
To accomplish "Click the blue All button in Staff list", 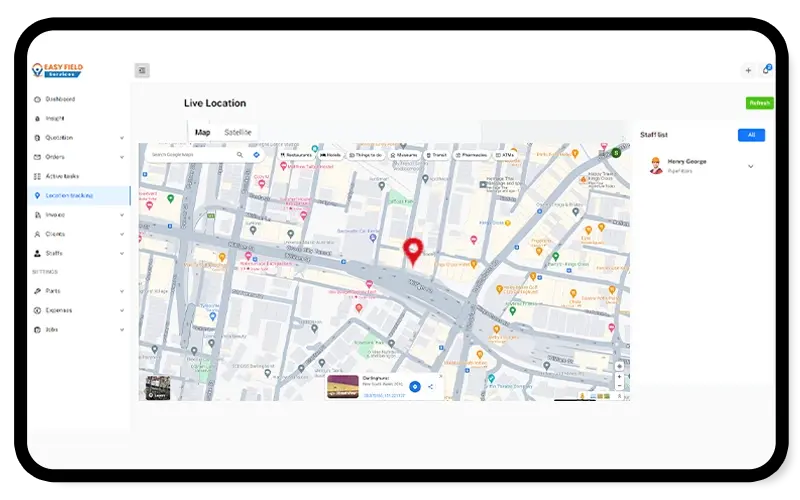I will pos(751,135).
